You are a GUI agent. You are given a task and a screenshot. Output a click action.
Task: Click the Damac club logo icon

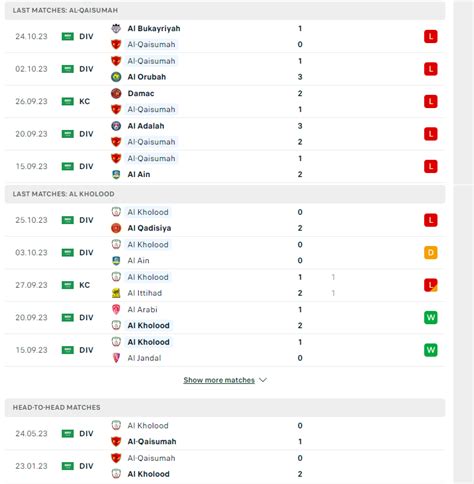116,93
